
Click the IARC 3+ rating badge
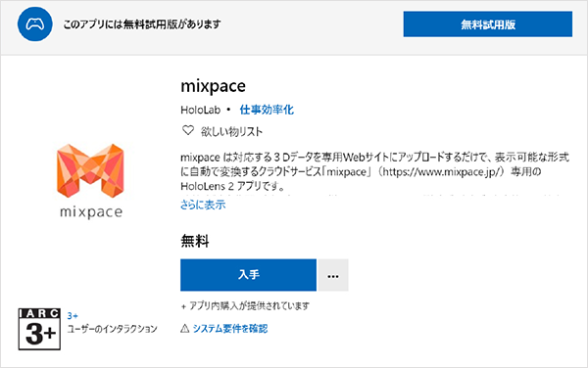point(39,329)
